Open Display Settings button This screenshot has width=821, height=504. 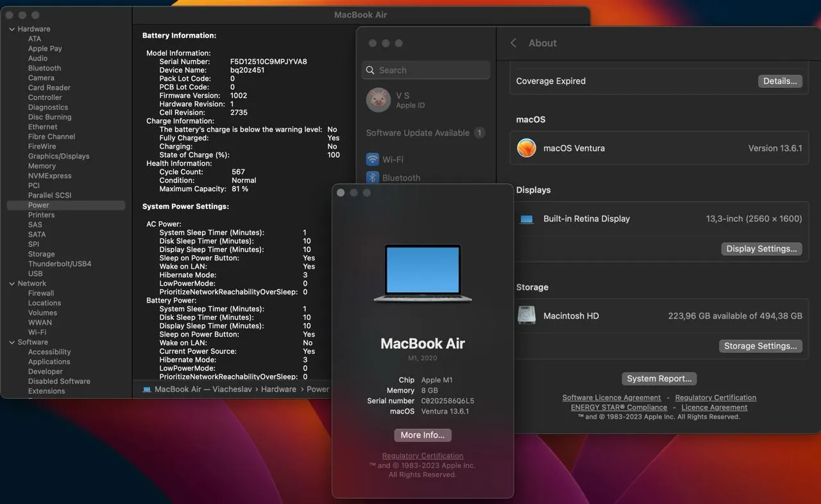tap(761, 249)
